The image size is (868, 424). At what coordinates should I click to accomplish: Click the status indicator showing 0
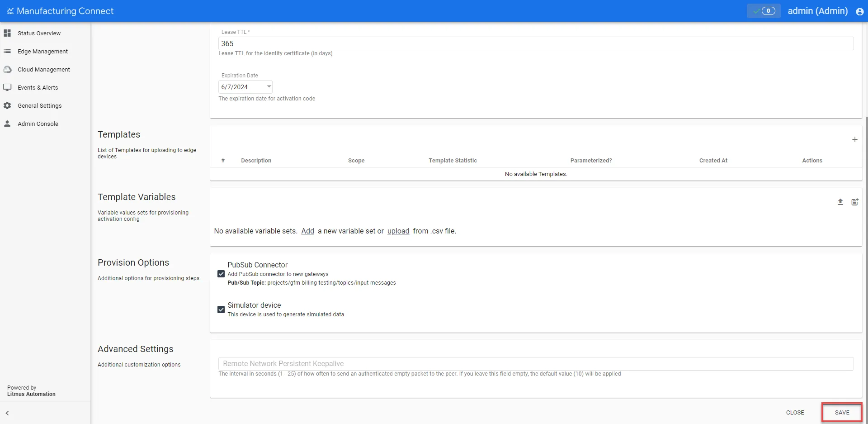pos(764,11)
